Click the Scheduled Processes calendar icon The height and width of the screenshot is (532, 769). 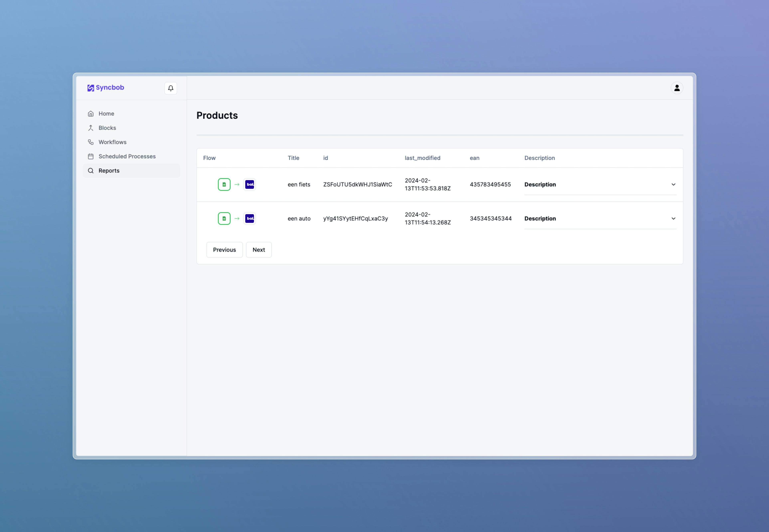point(91,156)
